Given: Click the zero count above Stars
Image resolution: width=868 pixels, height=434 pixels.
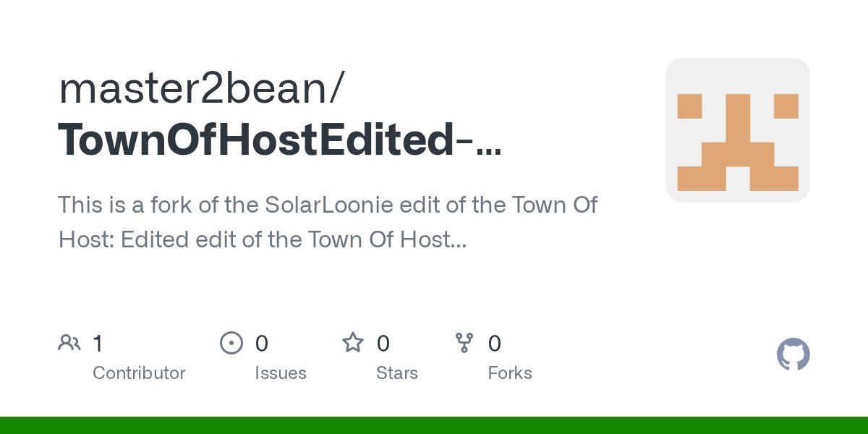Looking at the screenshot, I should pyautogui.click(x=383, y=344).
